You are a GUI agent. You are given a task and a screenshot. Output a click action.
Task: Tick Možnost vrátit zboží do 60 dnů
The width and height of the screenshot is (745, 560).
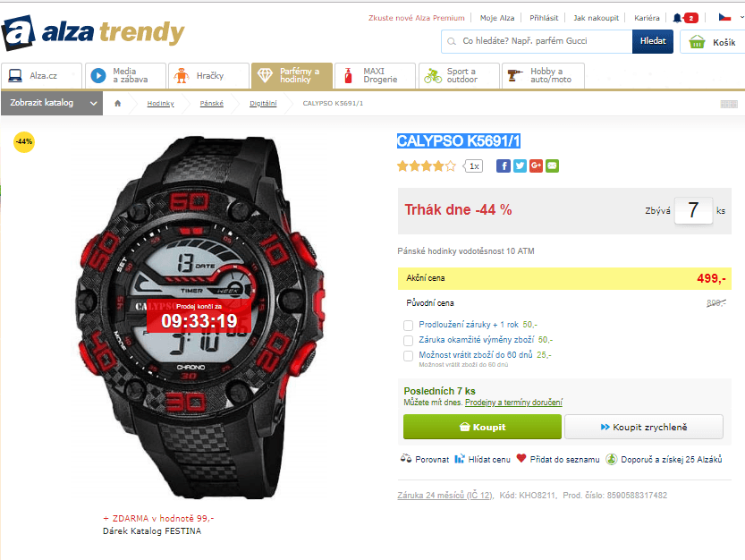tap(408, 355)
